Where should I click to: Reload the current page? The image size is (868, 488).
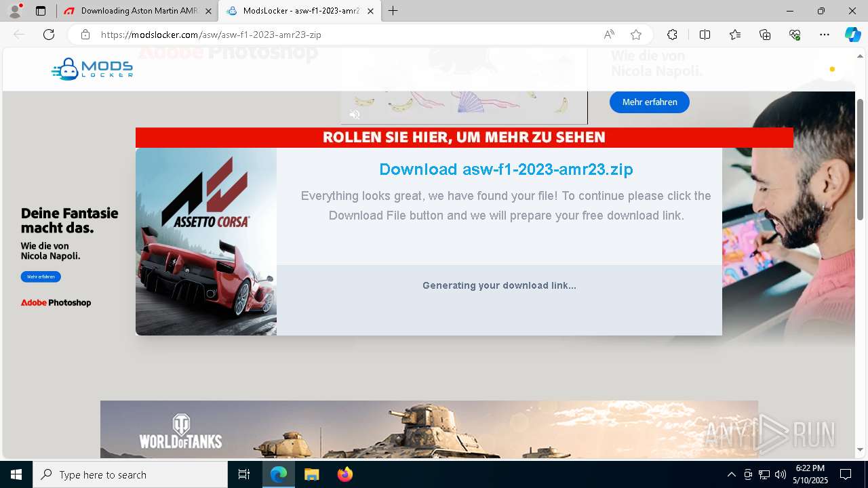coord(49,35)
